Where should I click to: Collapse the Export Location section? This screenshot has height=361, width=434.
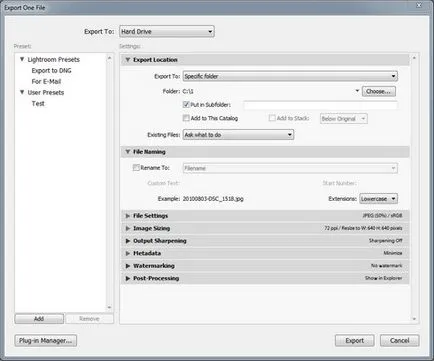click(x=127, y=60)
